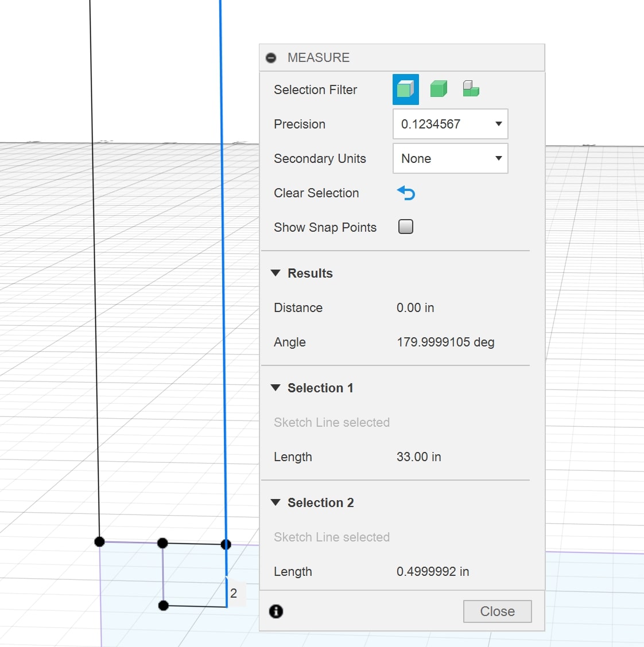Select the blue highlighted vertical sketch line
The height and width of the screenshot is (647, 644).
pyautogui.click(x=223, y=287)
